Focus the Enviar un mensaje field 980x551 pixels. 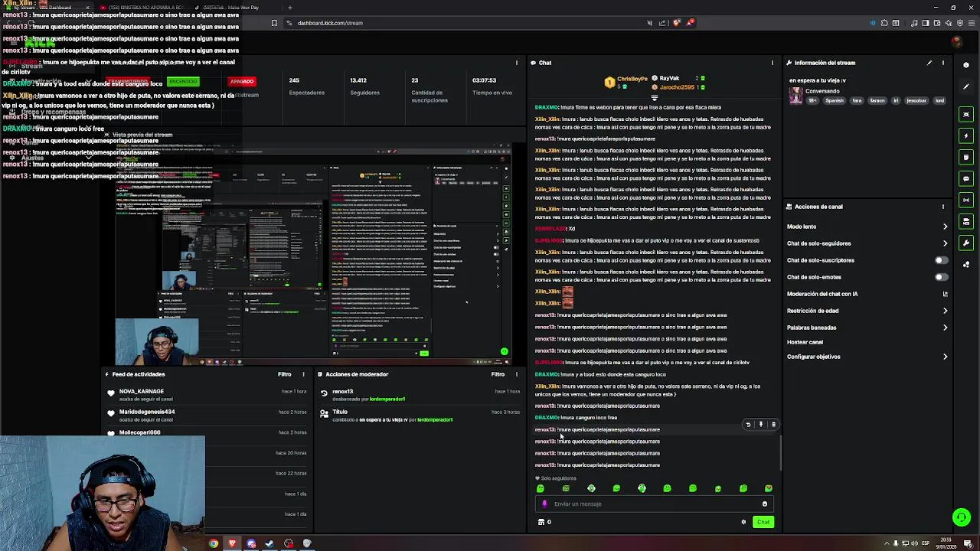click(x=655, y=504)
